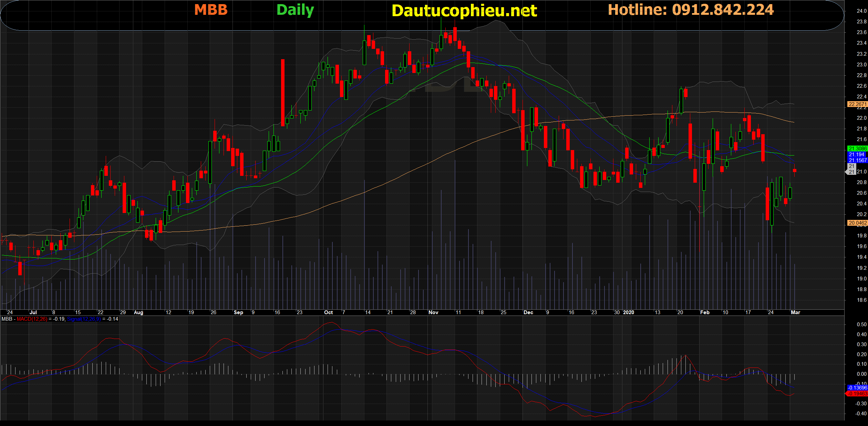Select the blue 21.1567 price tag

click(857, 160)
